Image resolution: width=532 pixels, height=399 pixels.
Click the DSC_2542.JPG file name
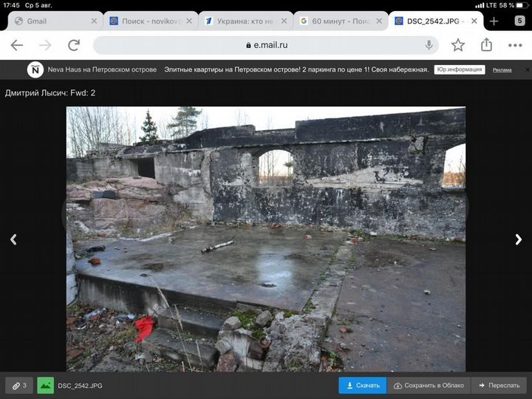coord(80,386)
